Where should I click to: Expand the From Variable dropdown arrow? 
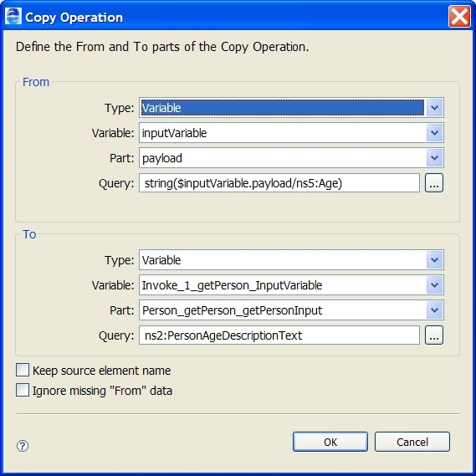coord(434,133)
